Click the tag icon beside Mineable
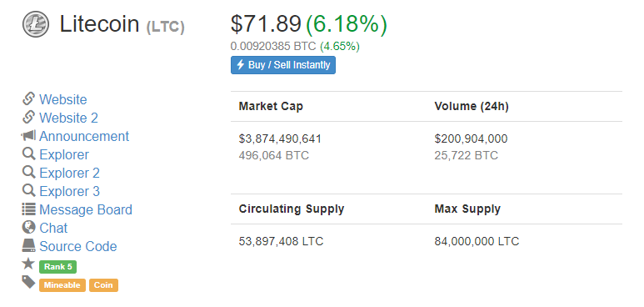The image size is (644, 307). pyautogui.click(x=29, y=282)
